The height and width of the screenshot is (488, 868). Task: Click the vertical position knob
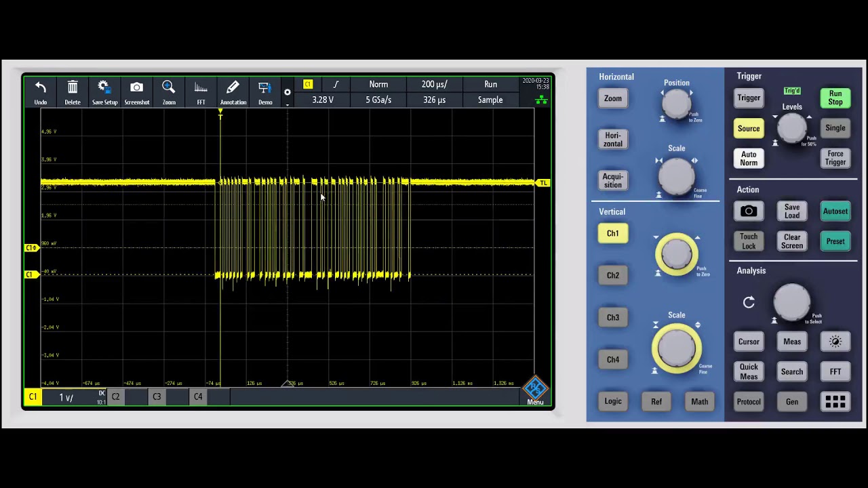(676, 253)
